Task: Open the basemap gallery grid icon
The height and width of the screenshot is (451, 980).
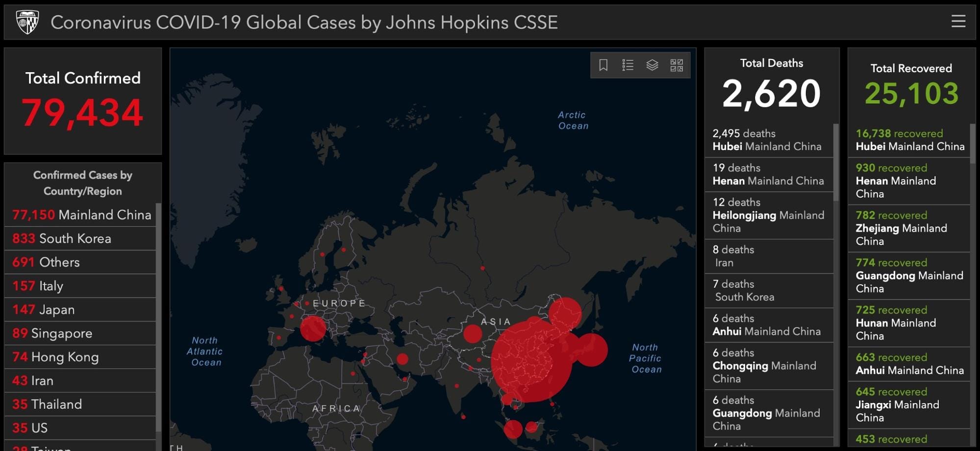Action: [677, 65]
